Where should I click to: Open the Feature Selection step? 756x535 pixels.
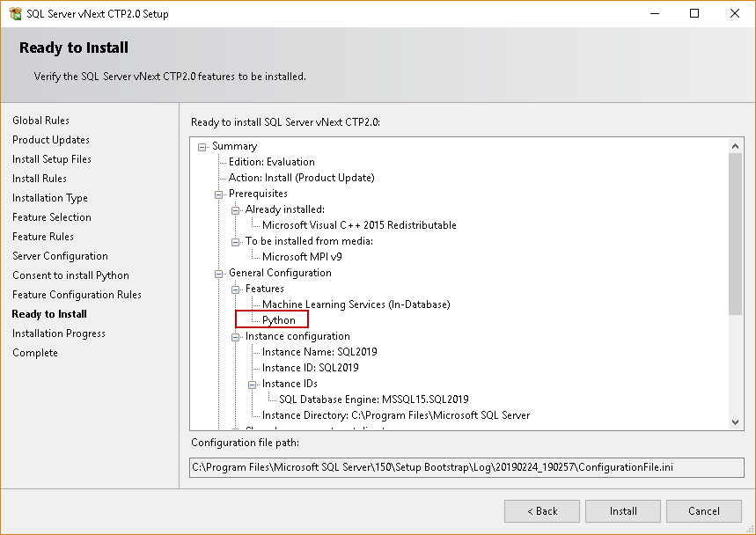tap(52, 217)
